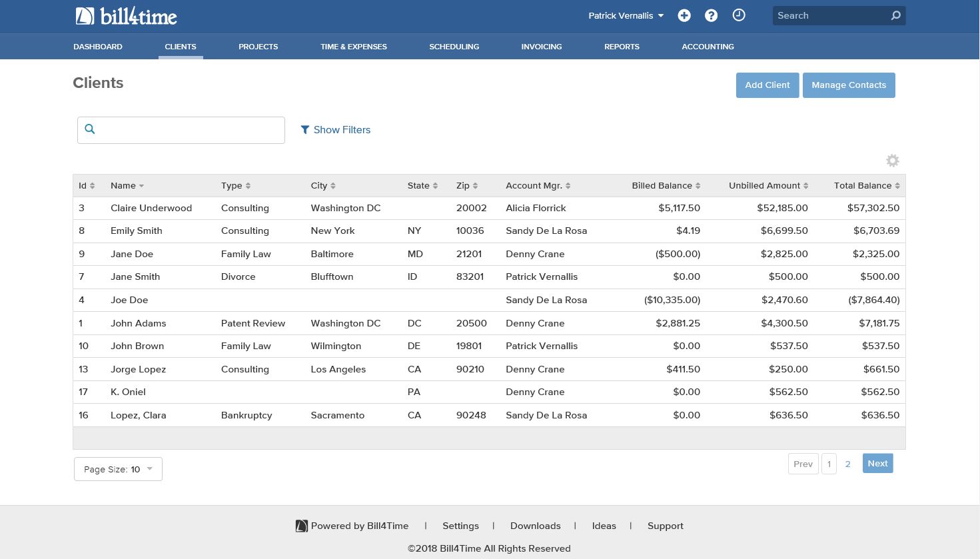Toggle sort on Account Mgr. column

pyautogui.click(x=568, y=186)
